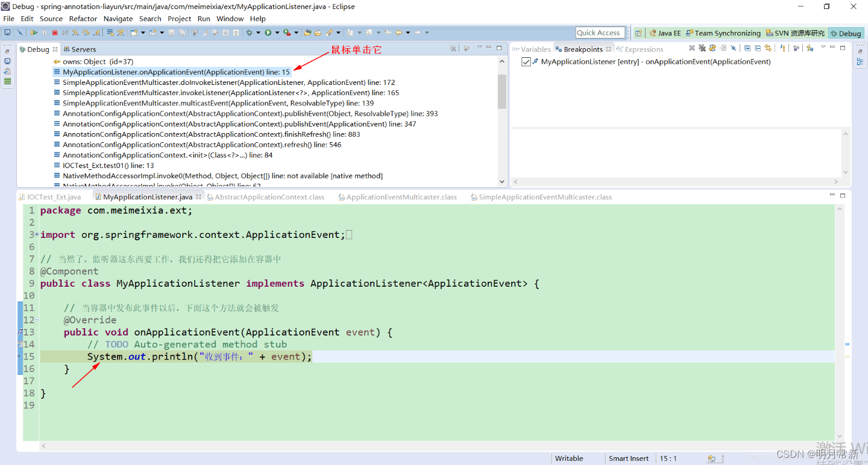Switch to the Variables tab
868x465 pixels.
click(x=532, y=49)
